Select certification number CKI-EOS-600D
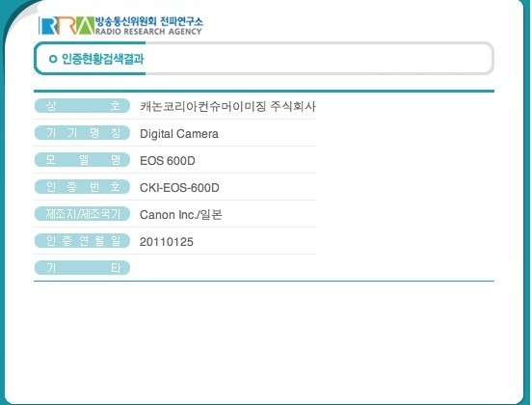 [179, 188]
